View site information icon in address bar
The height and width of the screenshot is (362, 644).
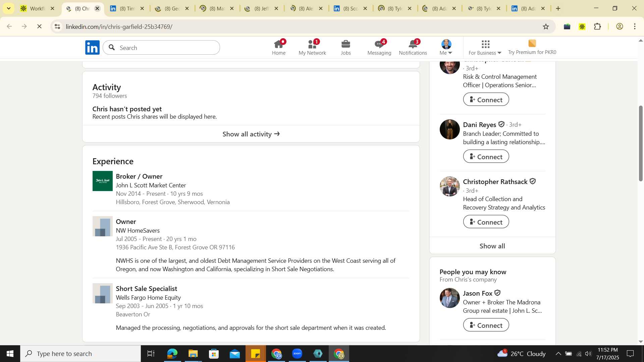(57, 26)
